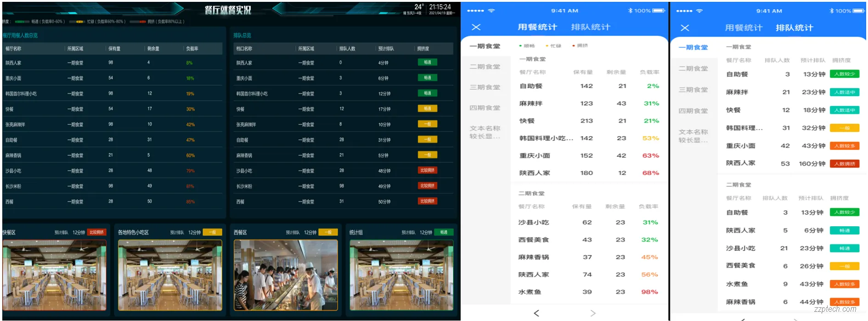Click 比较拥挤 badge in 沙县小吃 queue row

[x=428, y=170]
